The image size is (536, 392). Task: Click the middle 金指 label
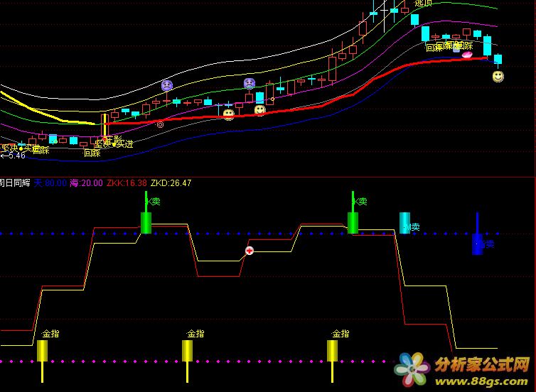(x=195, y=334)
